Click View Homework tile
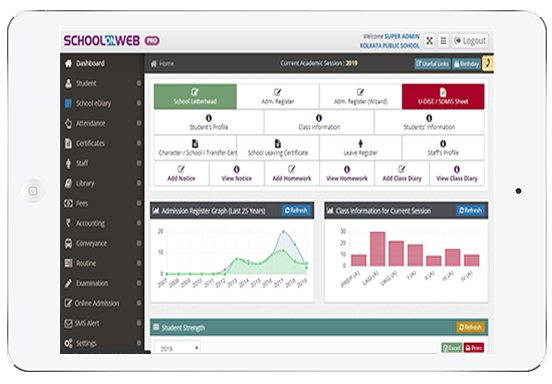 347,174
